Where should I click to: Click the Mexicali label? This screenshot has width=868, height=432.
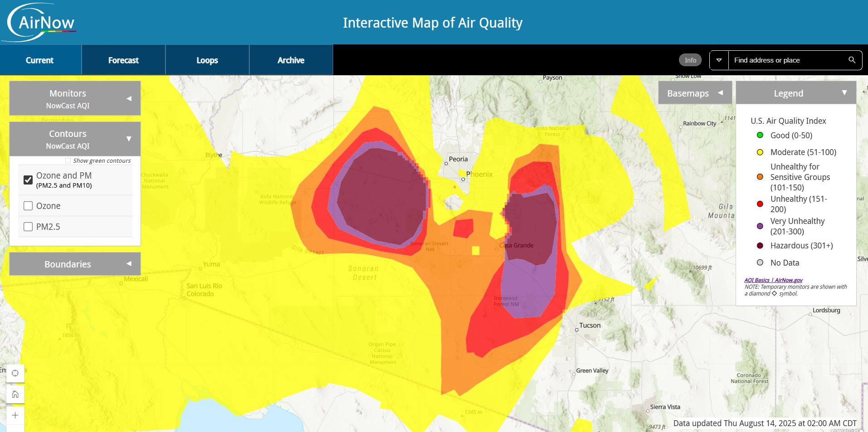(x=136, y=279)
